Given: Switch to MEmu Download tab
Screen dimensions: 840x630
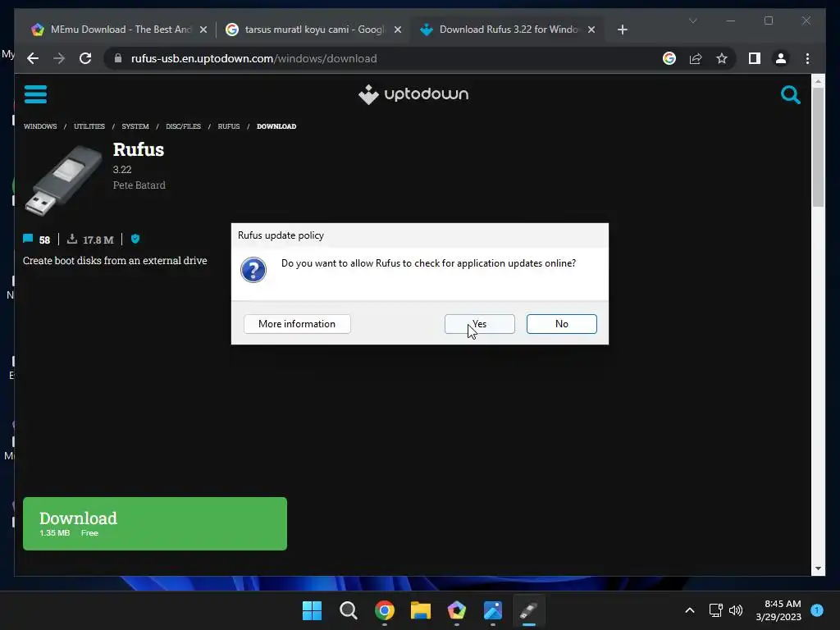Looking at the screenshot, I should [119, 30].
